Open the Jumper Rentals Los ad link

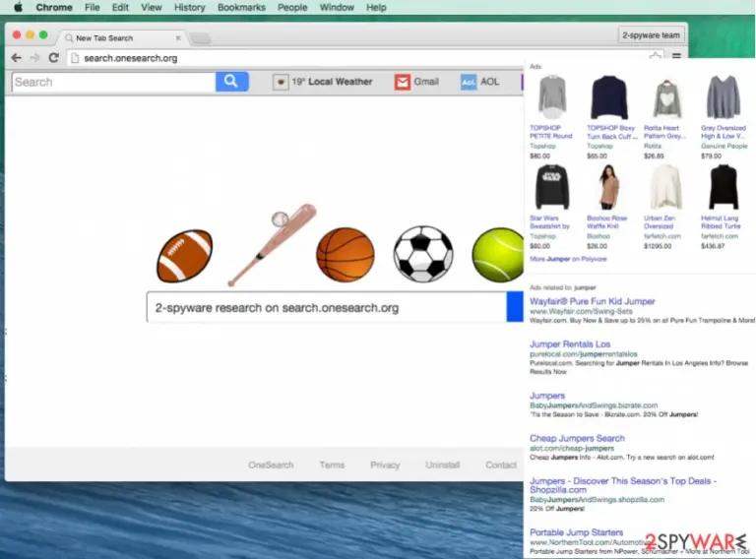(x=570, y=344)
